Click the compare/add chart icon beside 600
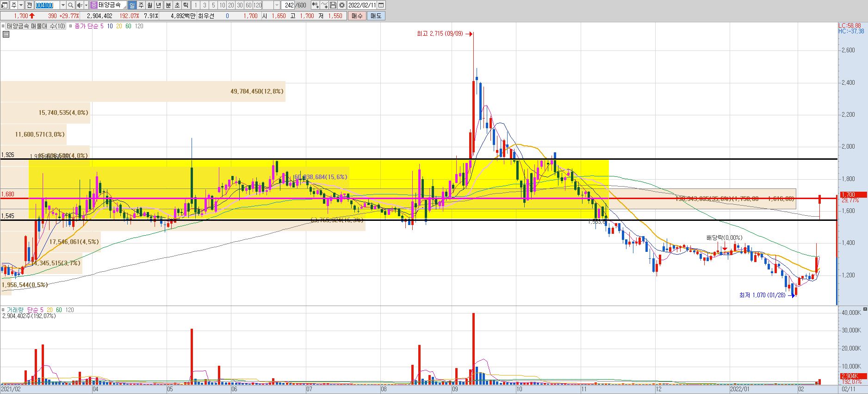The width and height of the screenshot is (868, 394). pos(315,5)
